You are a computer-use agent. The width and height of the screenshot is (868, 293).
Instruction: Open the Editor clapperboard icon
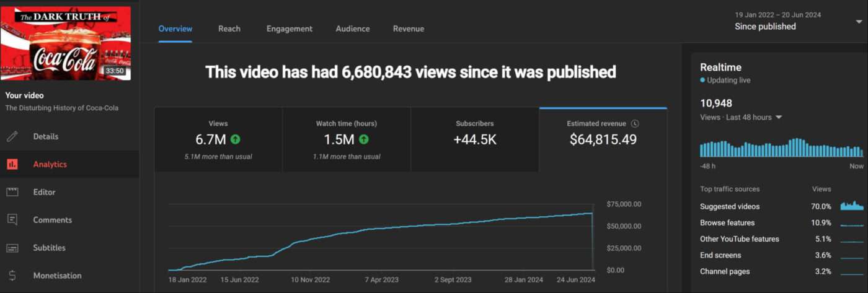[x=12, y=192]
